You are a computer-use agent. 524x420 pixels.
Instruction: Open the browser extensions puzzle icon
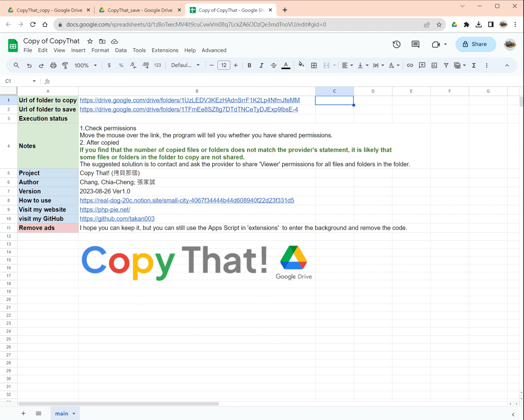(466, 25)
